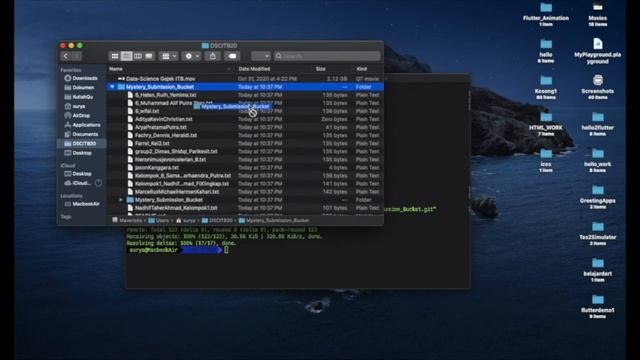Screen dimensions: 640x360
Task: Select Screenshots folder on desktop
Action: tap(598, 87)
